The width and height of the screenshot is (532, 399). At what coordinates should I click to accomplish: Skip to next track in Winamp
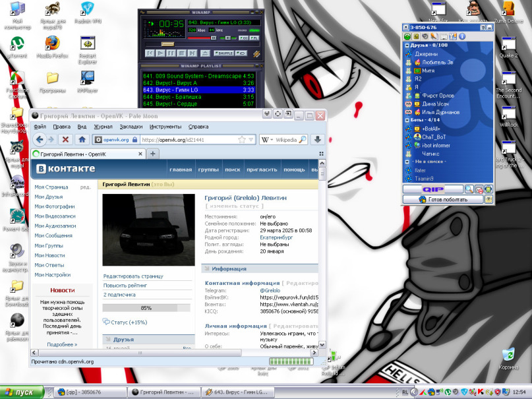click(192, 53)
